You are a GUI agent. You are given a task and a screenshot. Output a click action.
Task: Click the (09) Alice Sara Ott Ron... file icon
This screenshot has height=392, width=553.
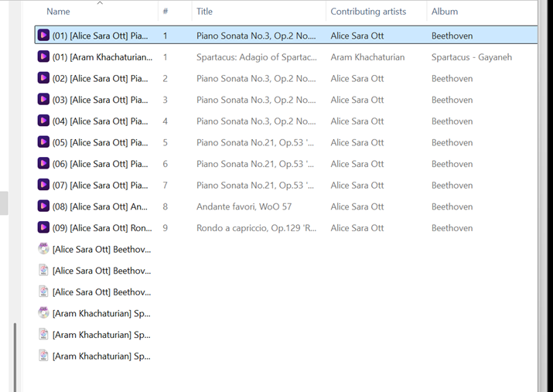pyautogui.click(x=43, y=227)
